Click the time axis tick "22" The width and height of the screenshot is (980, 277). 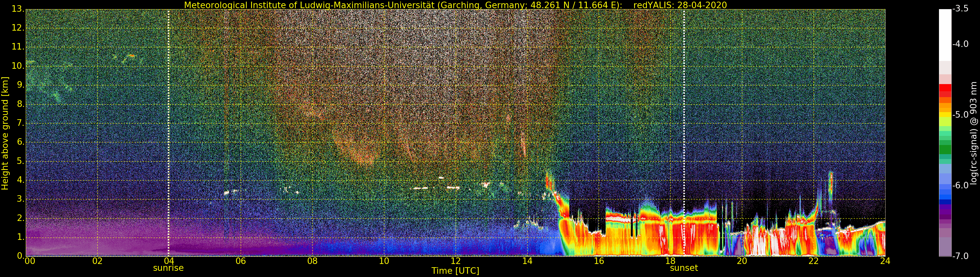pos(814,261)
